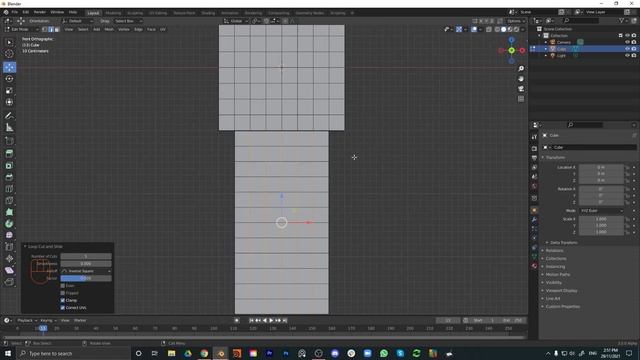640x360 pixels.
Task: Activate the Scale tool
Action: (x=9, y=91)
